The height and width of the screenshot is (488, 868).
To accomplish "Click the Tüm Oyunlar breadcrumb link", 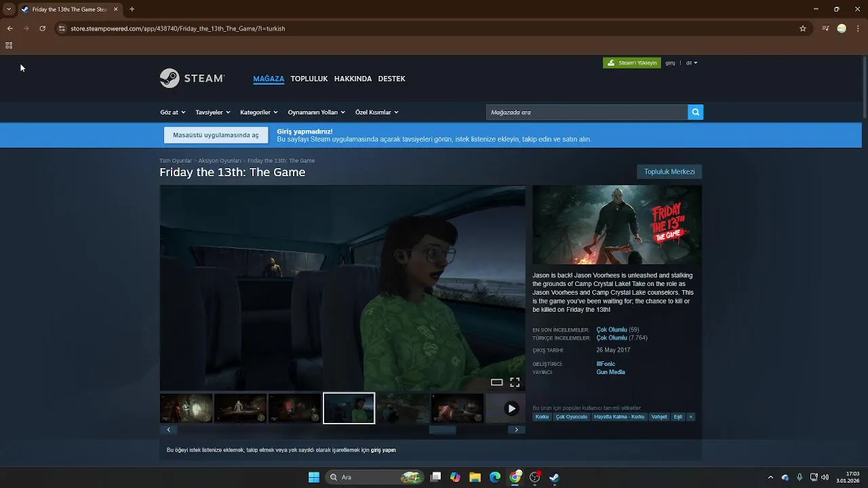I will click(176, 161).
